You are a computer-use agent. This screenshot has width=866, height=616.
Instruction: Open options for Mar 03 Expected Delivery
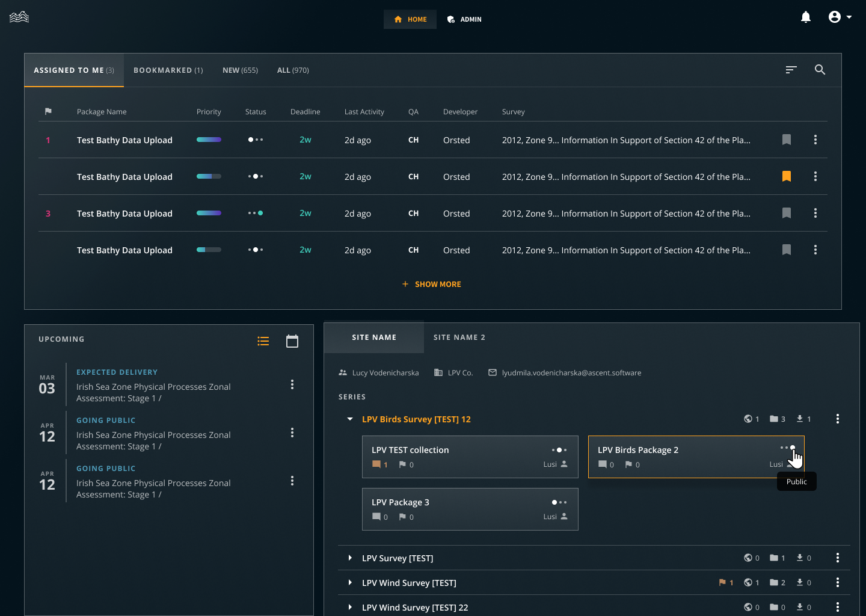click(x=292, y=384)
